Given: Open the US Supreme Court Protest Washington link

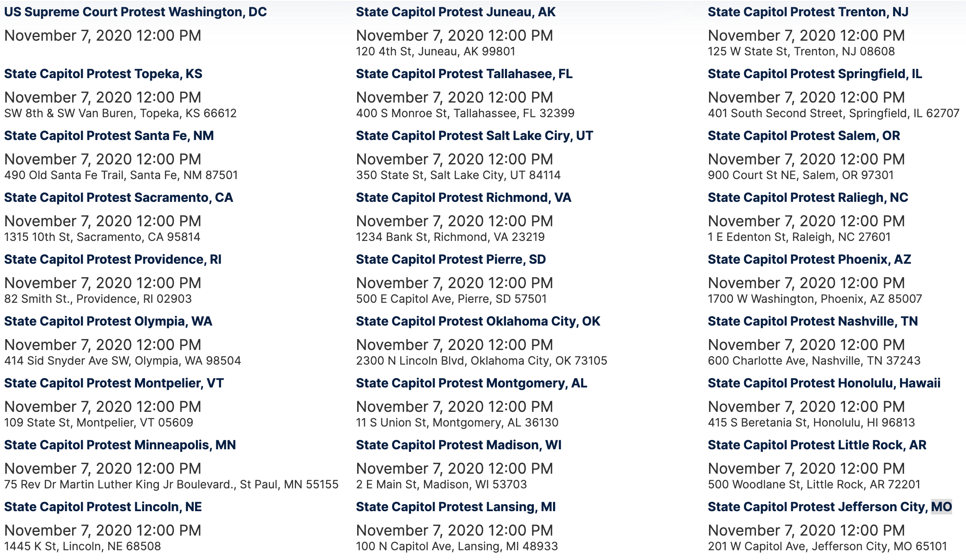Looking at the screenshot, I should pos(135,12).
